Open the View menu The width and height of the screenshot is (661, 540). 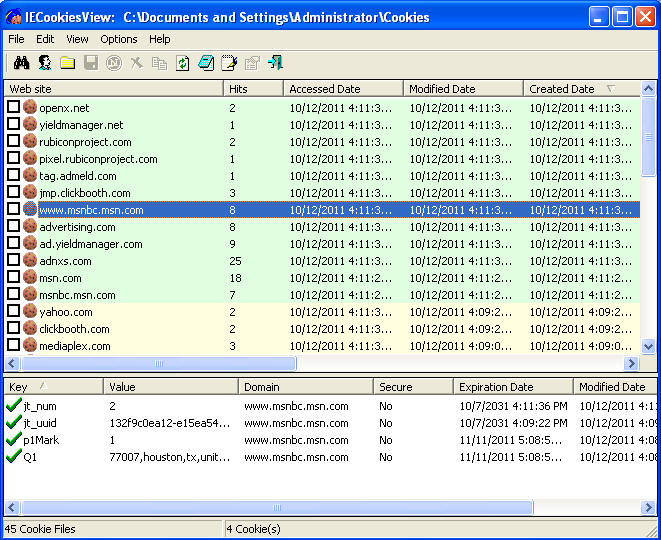pyautogui.click(x=77, y=39)
